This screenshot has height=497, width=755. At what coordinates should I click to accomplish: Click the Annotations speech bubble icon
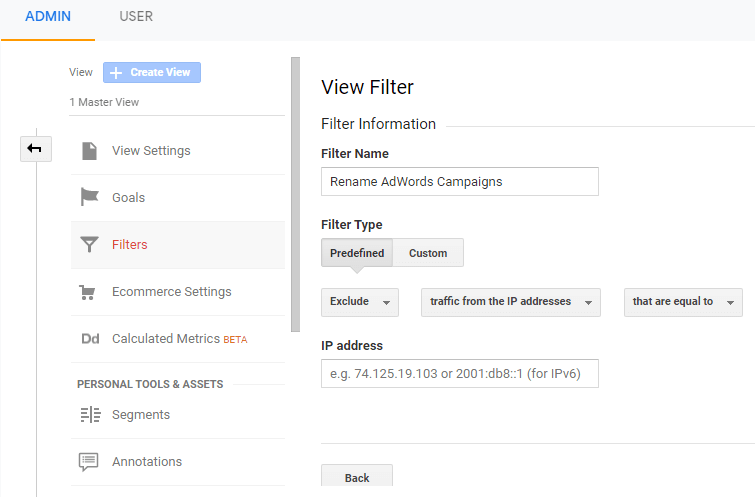coord(90,462)
